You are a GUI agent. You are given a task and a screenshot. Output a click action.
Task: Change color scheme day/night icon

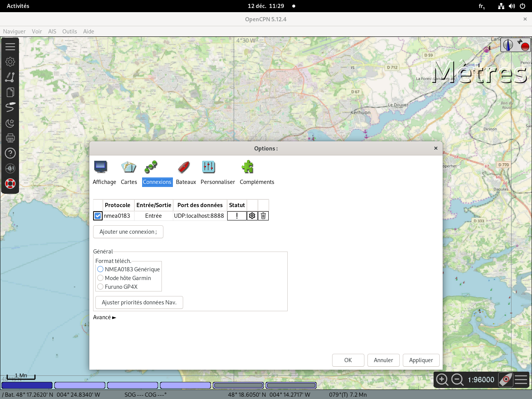pos(10,123)
